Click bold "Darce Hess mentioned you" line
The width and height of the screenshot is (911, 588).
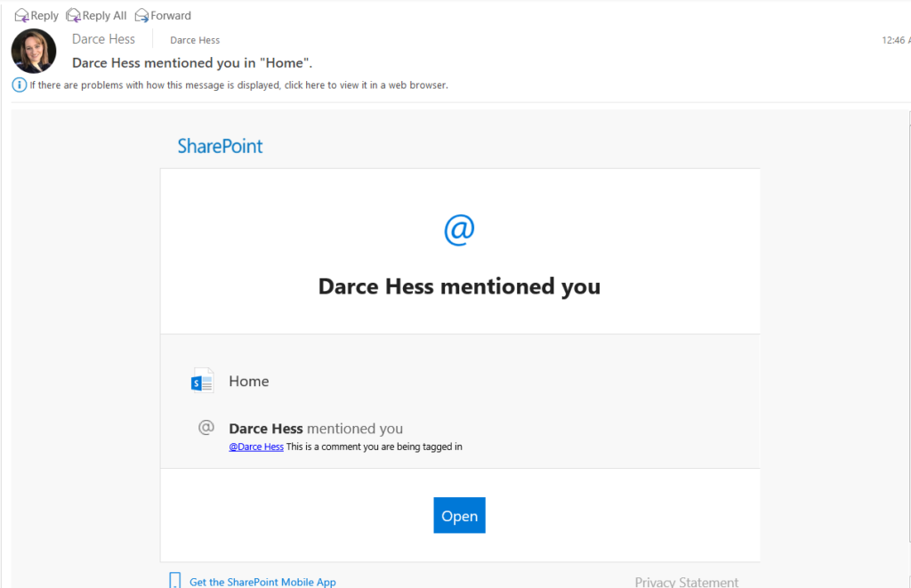316,429
